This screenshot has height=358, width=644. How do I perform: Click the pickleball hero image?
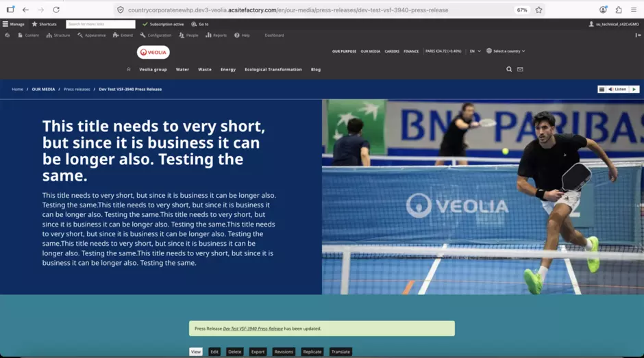[482, 197]
